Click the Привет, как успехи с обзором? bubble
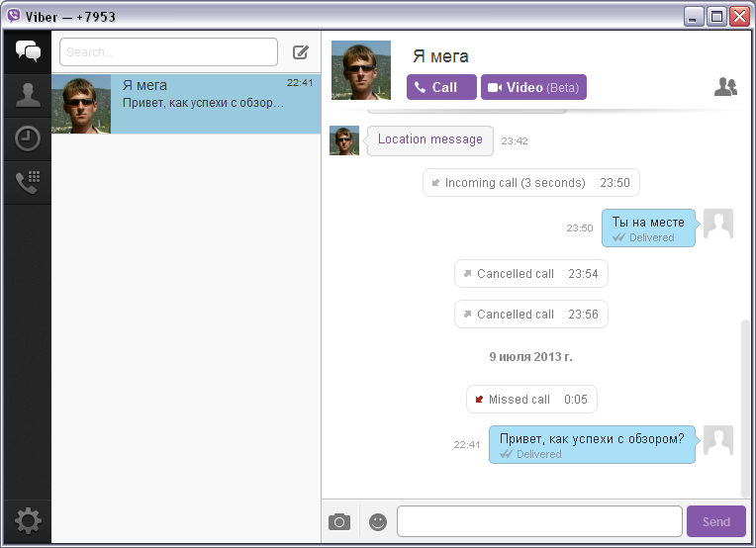The width and height of the screenshot is (756, 548). pos(592,444)
